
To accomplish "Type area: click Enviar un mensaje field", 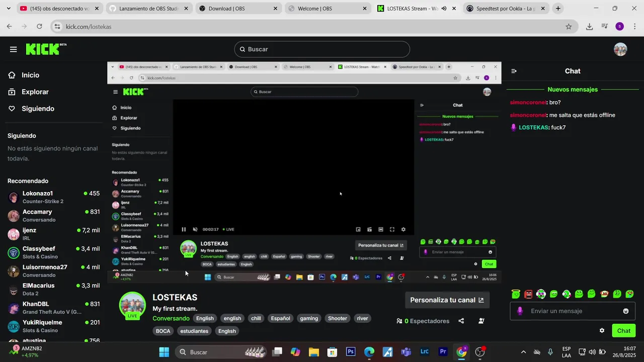I will coord(573,311).
